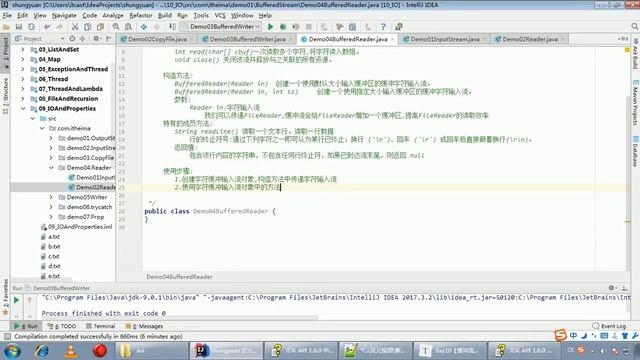Screen dimensions: 640x360
Task: Click the Open folder toolbar icon
Action: pyautogui.click(x=6, y=27)
